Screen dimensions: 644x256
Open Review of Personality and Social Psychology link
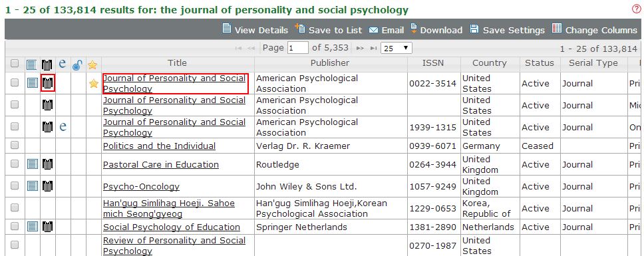(174, 246)
